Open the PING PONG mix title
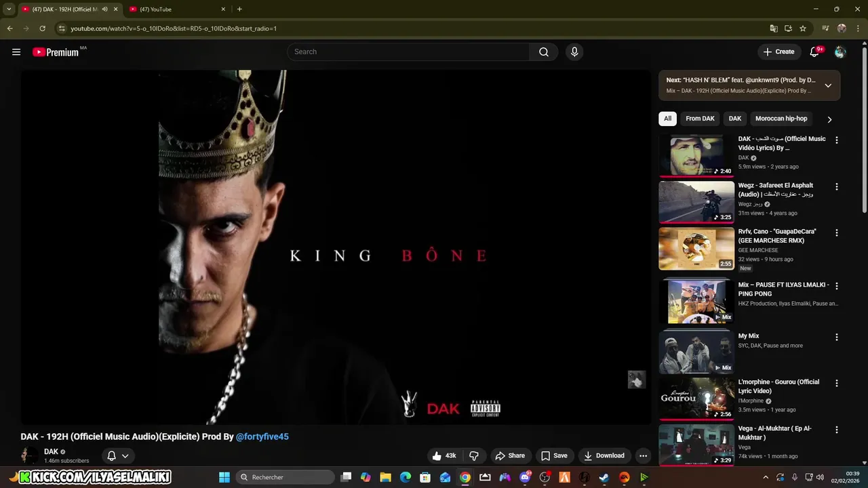868x488 pixels. (783, 289)
